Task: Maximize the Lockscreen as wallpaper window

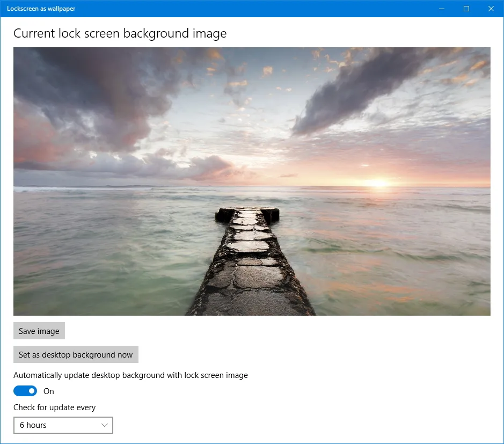Action: coord(466,9)
